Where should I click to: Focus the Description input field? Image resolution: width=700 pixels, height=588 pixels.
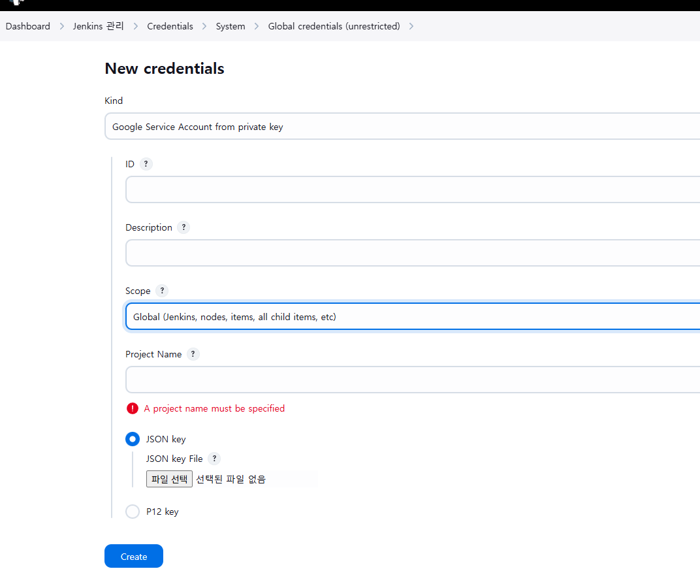pyautogui.click(x=413, y=253)
